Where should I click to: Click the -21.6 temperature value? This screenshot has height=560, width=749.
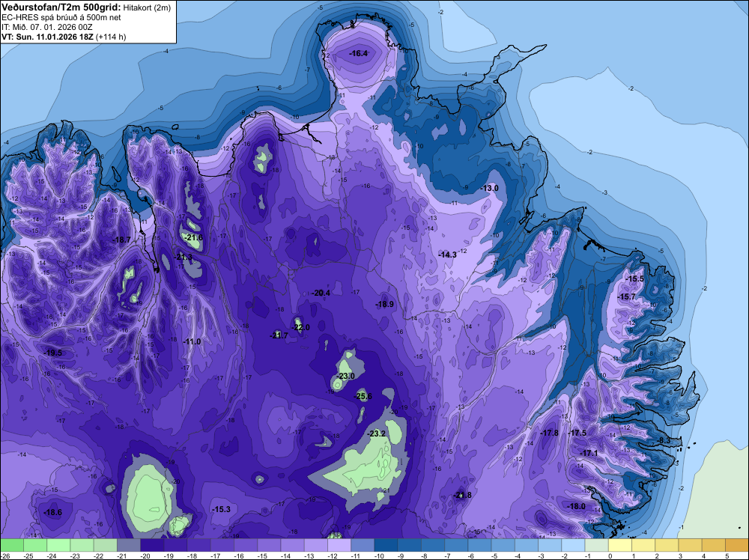[x=193, y=237]
